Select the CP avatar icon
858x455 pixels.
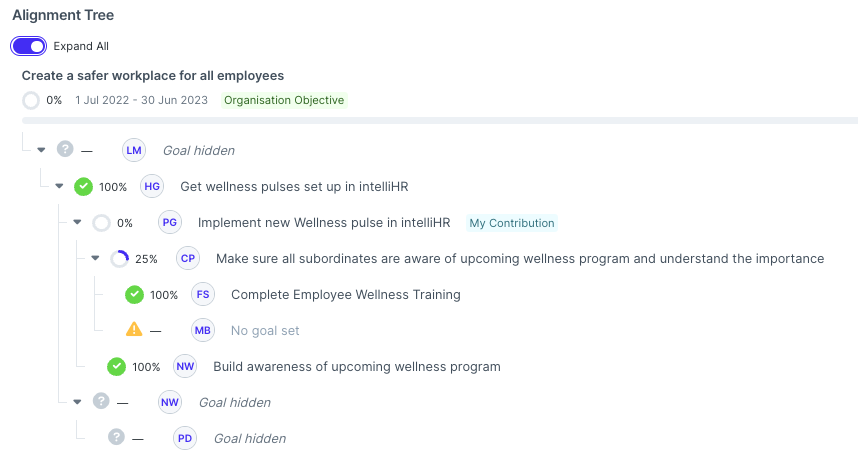(188, 259)
